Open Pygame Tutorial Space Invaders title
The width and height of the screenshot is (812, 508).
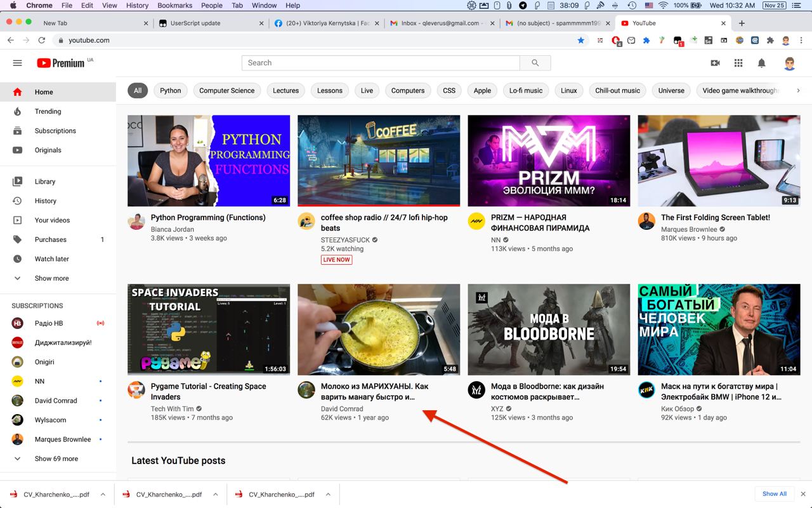click(x=209, y=391)
